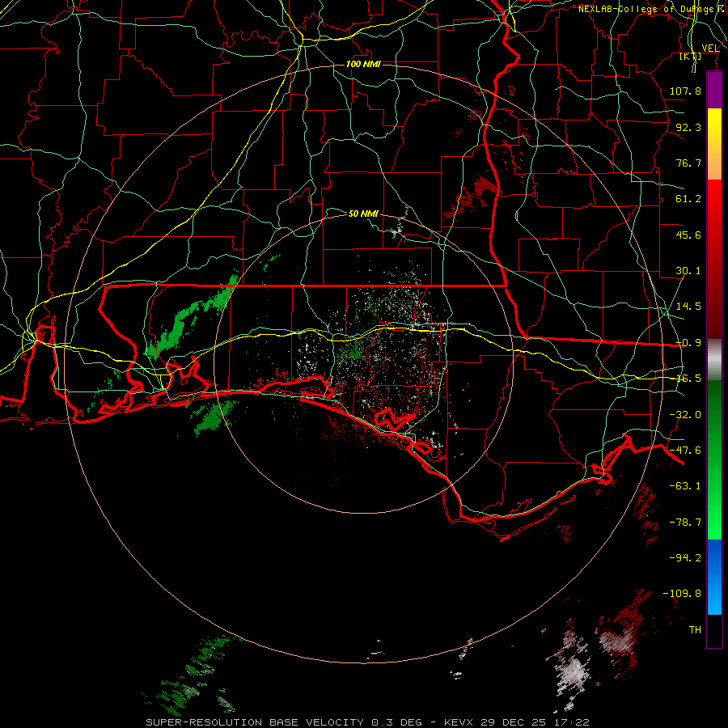
Task: Select the -0.9 velocity scale value
Action: (x=688, y=343)
